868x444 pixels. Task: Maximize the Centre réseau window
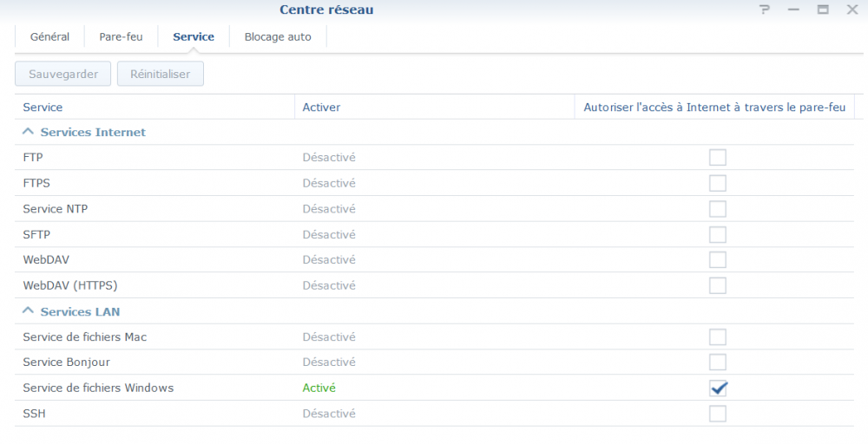click(823, 10)
